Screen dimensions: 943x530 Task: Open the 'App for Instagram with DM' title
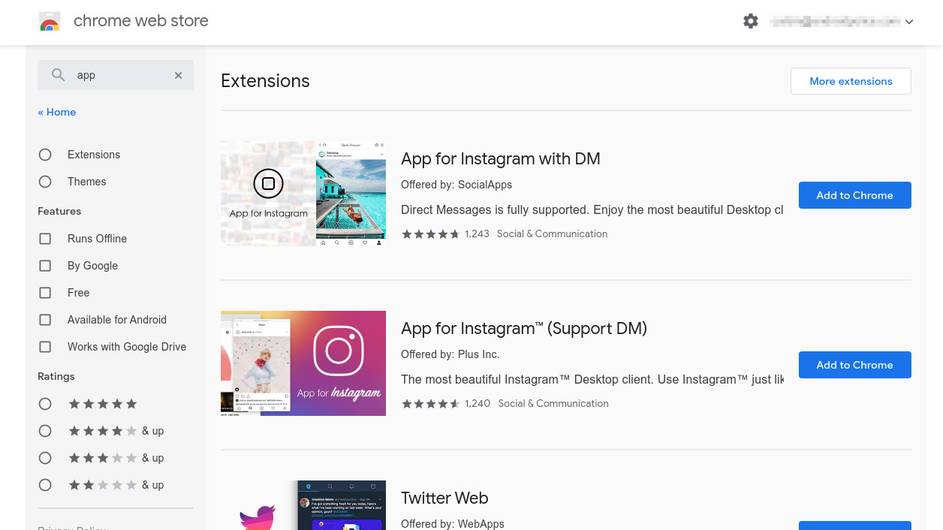pos(500,159)
